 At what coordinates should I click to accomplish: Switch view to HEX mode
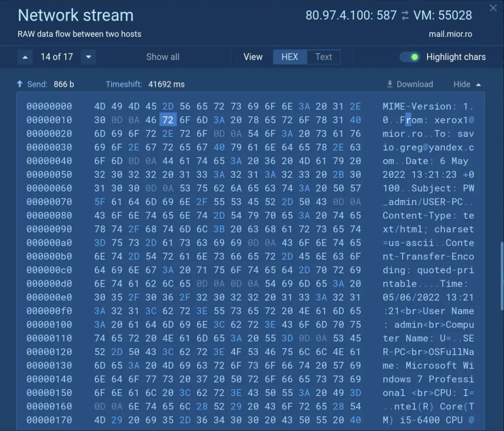[x=290, y=57]
